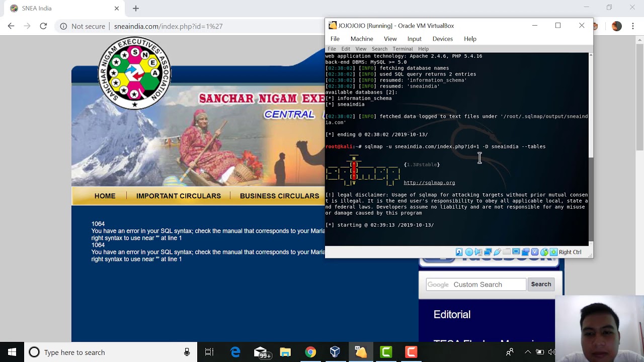
Task: Click the volume icon in system tray
Action: pyautogui.click(x=552, y=352)
